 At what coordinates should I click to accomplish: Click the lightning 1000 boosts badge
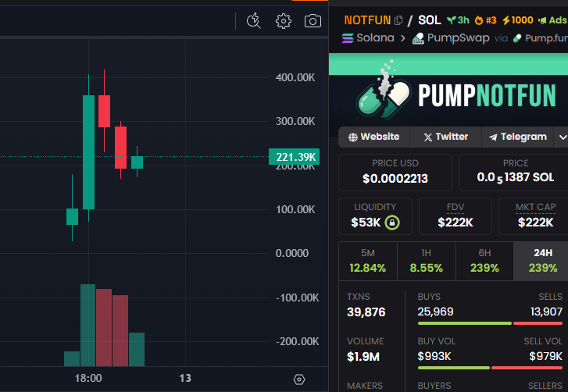[x=518, y=20]
